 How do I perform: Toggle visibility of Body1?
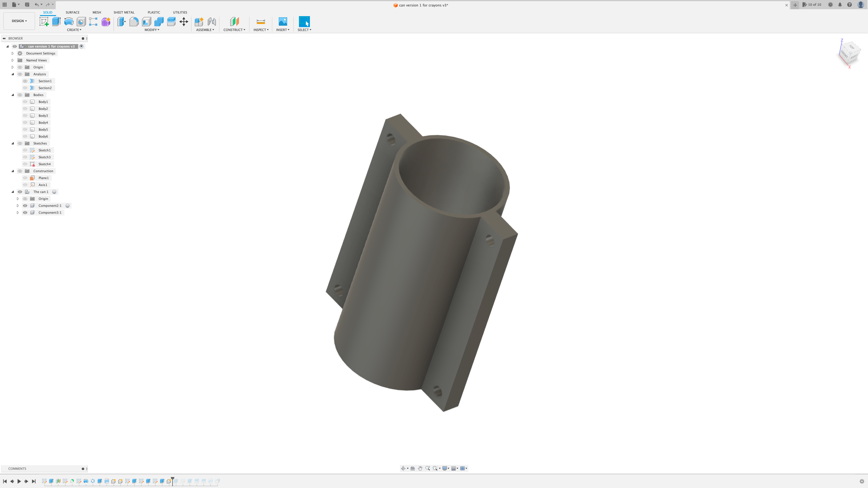click(25, 101)
